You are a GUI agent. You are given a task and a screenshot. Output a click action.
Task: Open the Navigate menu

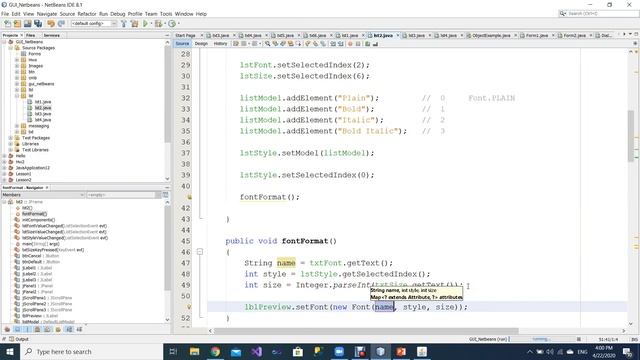point(47,14)
